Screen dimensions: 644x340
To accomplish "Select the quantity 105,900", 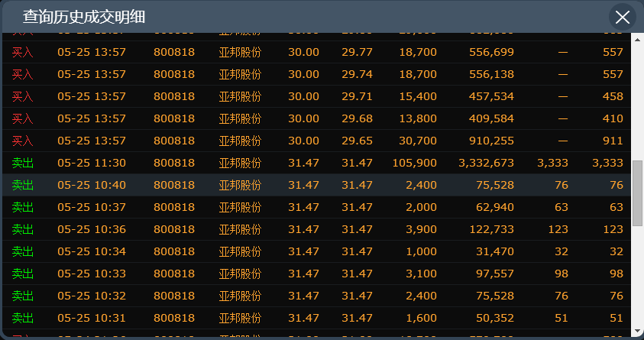I will click(414, 163).
